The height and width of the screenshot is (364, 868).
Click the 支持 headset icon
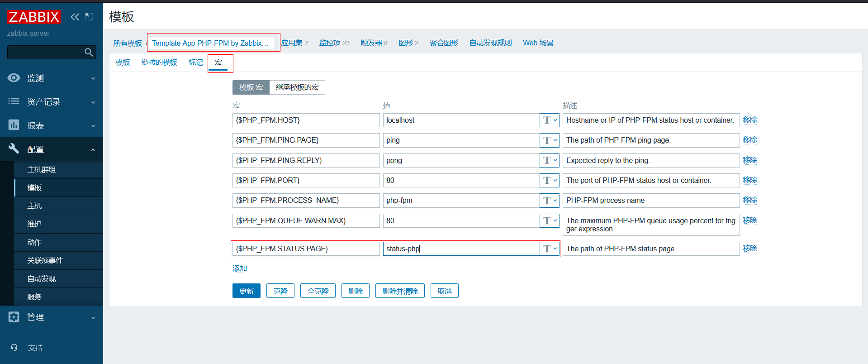click(14, 348)
